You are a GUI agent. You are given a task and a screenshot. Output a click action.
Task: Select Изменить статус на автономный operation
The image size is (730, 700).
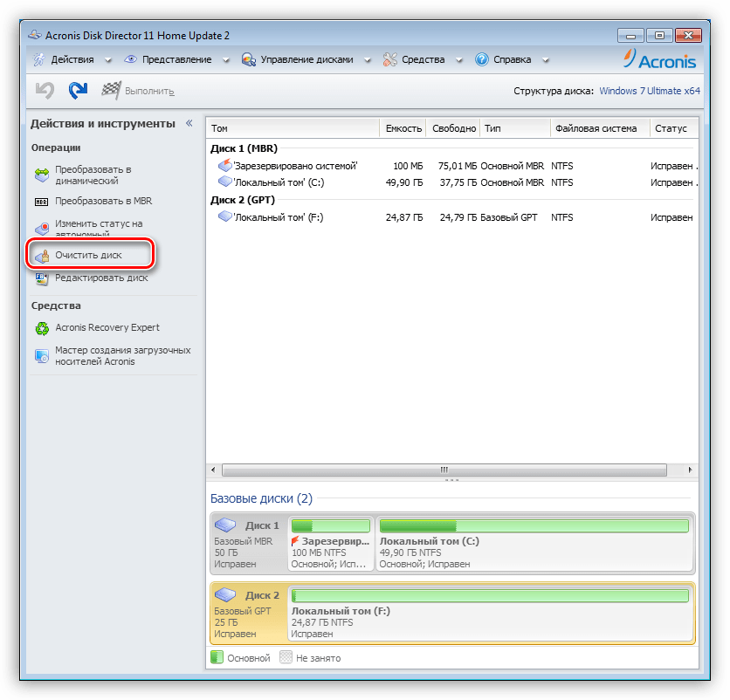(99, 228)
